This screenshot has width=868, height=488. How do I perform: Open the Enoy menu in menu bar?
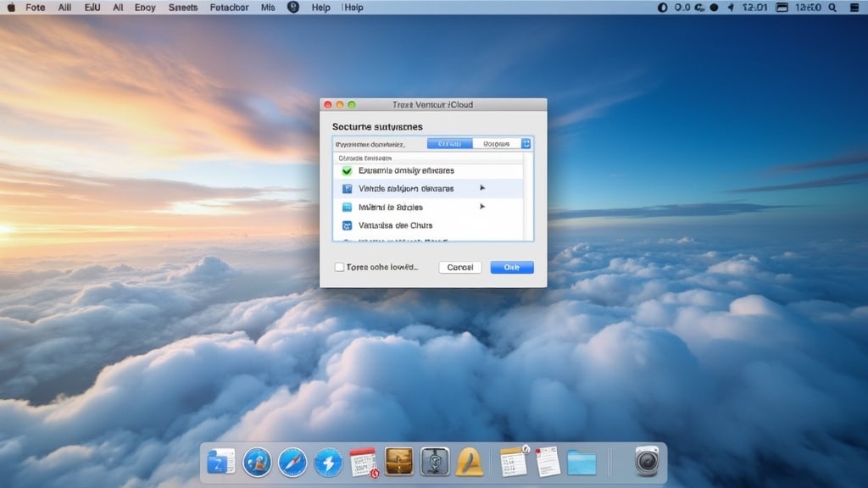point(145,7)
